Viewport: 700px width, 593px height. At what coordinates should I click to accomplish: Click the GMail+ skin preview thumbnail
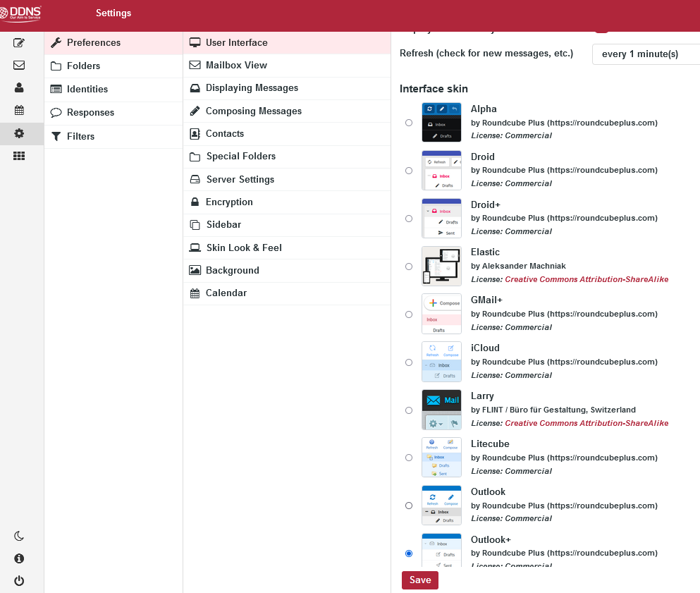[x=441, y=314]
